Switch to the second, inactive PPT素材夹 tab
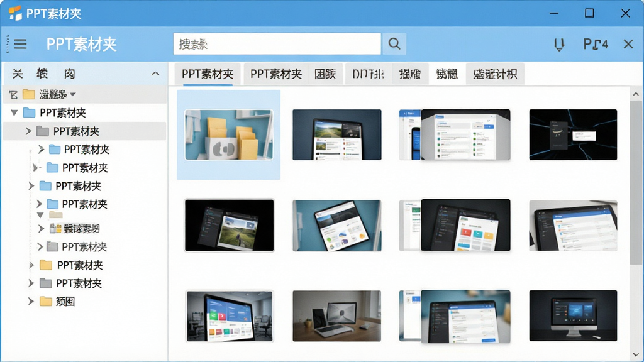644x362 pixels. tap(276, 74)
